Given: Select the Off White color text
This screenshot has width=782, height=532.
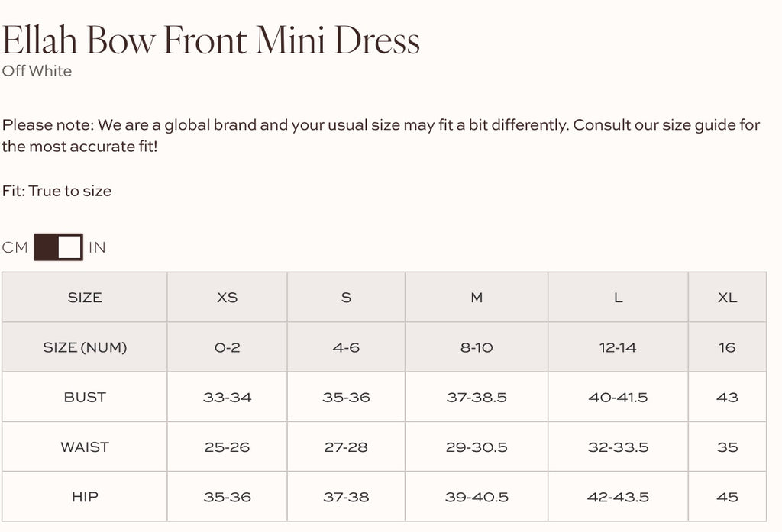Looking at the screenshot, I should [x=37, y=71].
